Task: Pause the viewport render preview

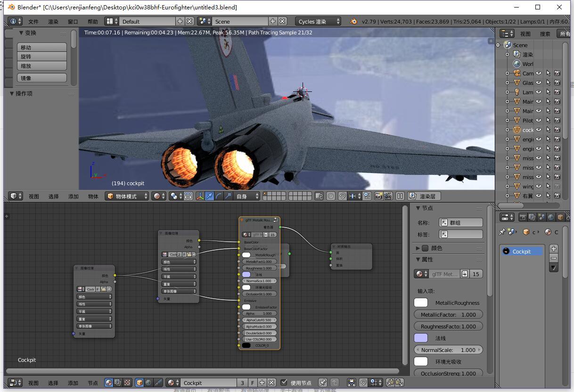Action: pyautogui.click(x=400, y=196)
